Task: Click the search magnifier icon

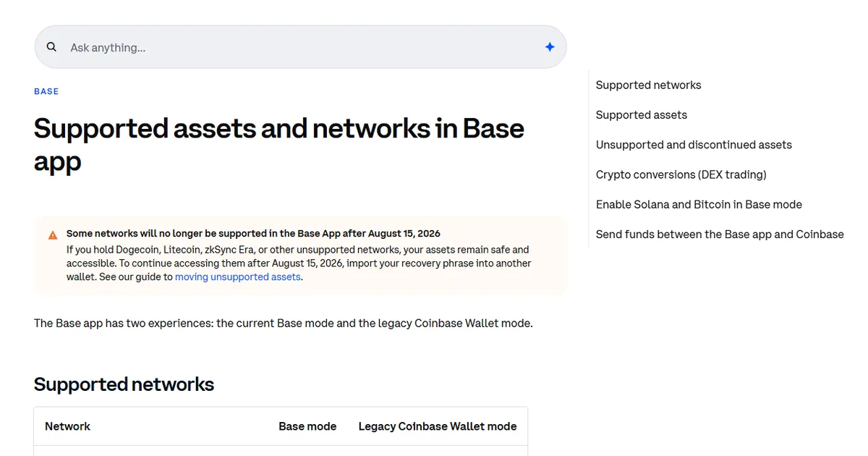Action: coord(51,47)
